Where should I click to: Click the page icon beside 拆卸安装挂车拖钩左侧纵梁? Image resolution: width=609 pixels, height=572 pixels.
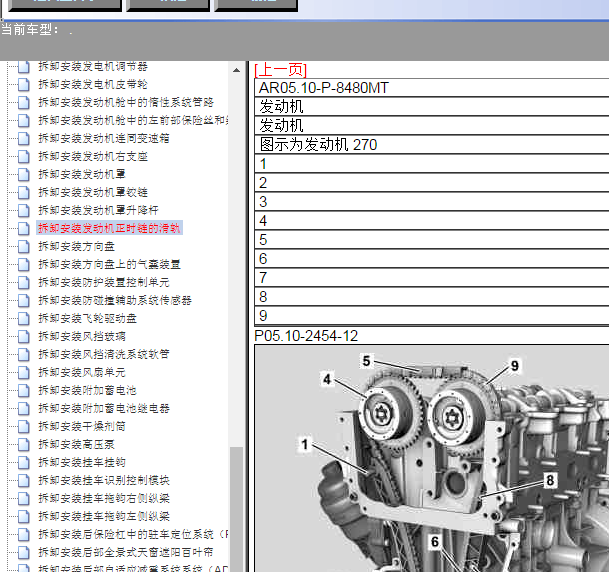[24, 516]
